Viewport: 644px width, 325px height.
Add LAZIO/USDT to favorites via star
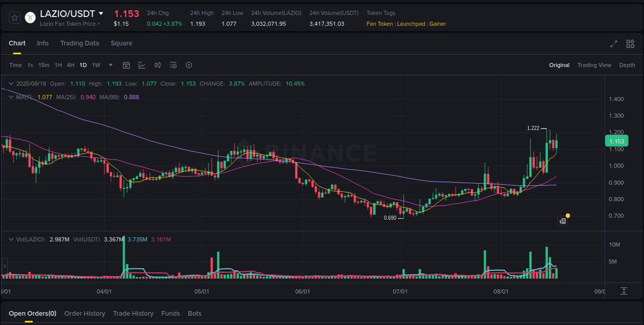click(x=14, y=17)
